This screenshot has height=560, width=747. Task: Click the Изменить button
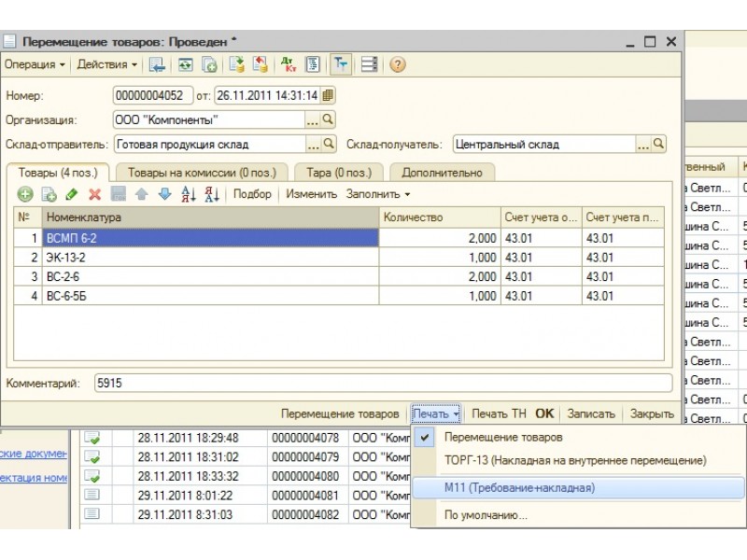tap(311, 194)
